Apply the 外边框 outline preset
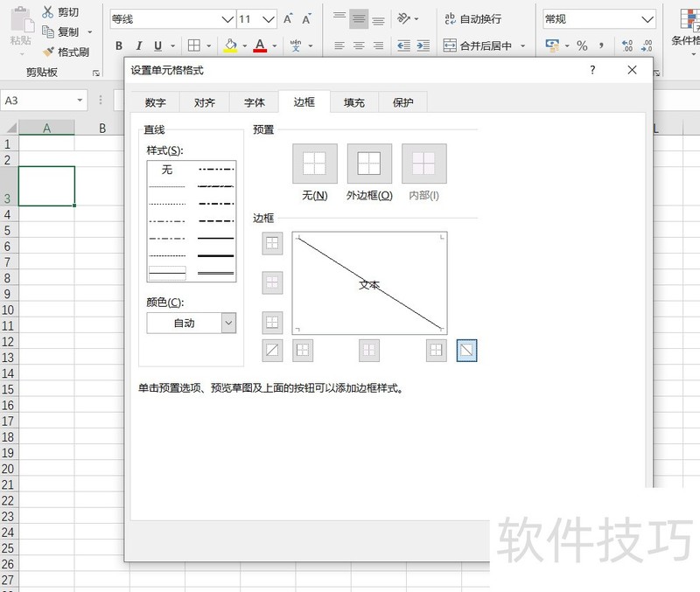Viewport: 700px width, 592px height. coord(369,164)
